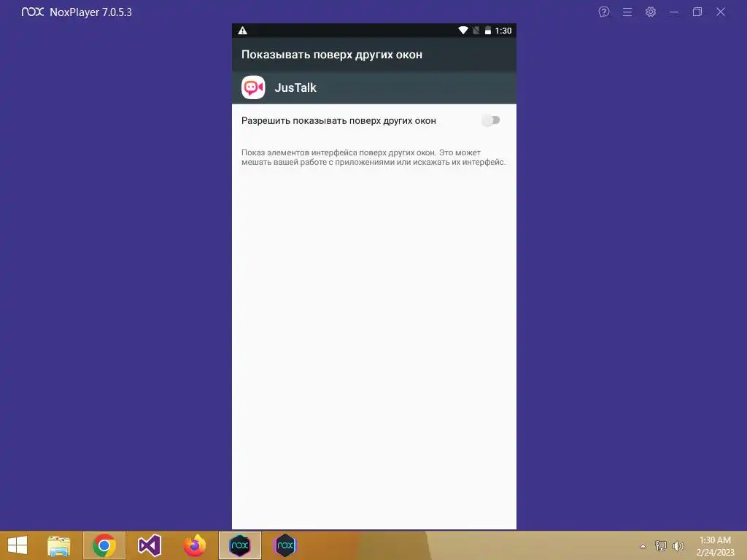Open Visual Studio from the taskbar

coord(149,545)
